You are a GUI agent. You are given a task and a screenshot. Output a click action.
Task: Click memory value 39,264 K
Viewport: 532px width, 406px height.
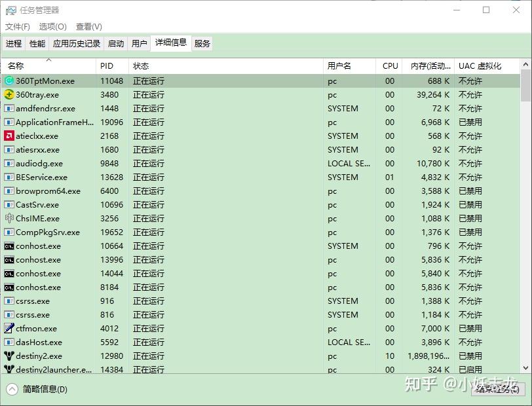(433, 95)
